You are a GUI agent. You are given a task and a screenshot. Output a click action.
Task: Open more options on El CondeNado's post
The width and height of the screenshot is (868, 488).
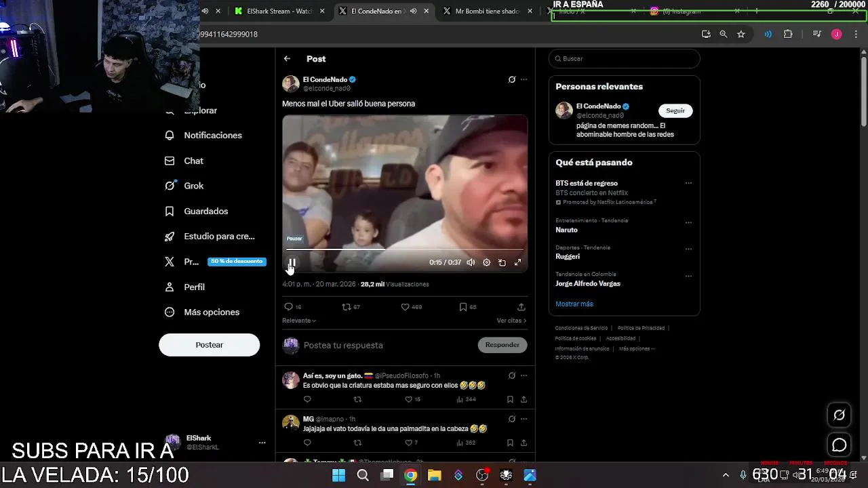(x=524, y=79)
